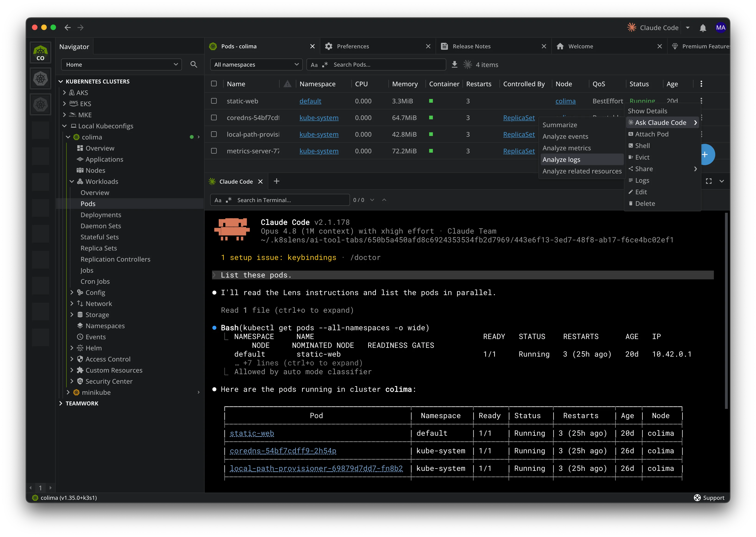756x537 pixels.
Task: Open the colima node link for static-web
Action: [x=565, y=101]
